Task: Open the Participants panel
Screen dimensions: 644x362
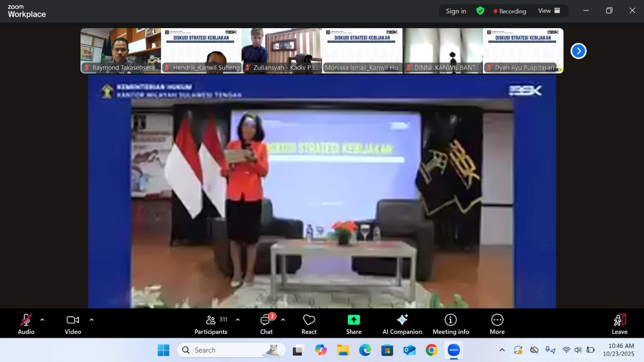Action: point(211,324)
